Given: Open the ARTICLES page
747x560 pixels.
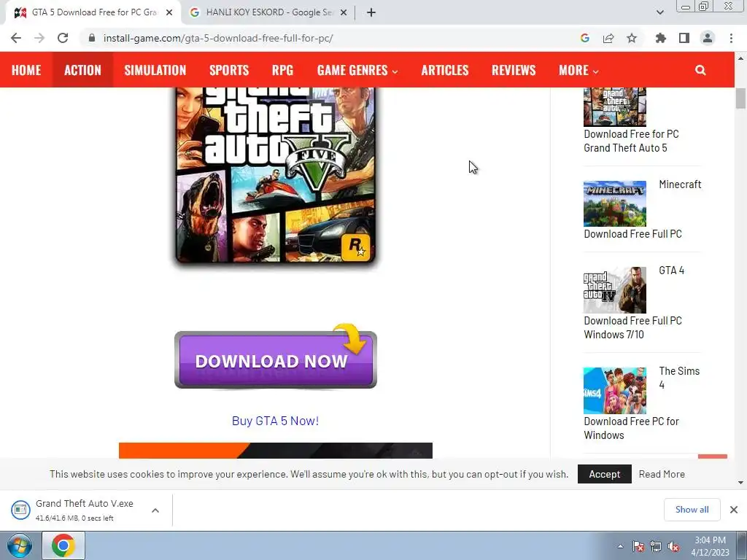Looking at the screenshot, I should (445, 70).
